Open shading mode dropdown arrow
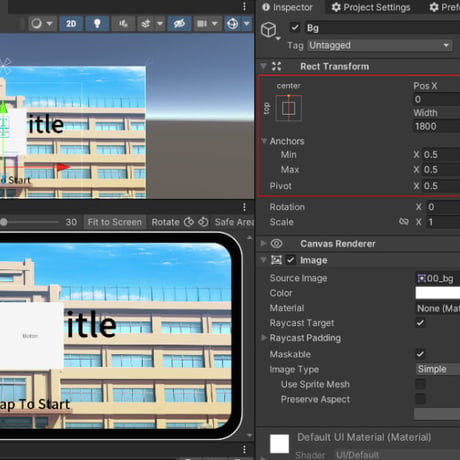The width and height of the screenshot is (460, 460). (49, 24)
